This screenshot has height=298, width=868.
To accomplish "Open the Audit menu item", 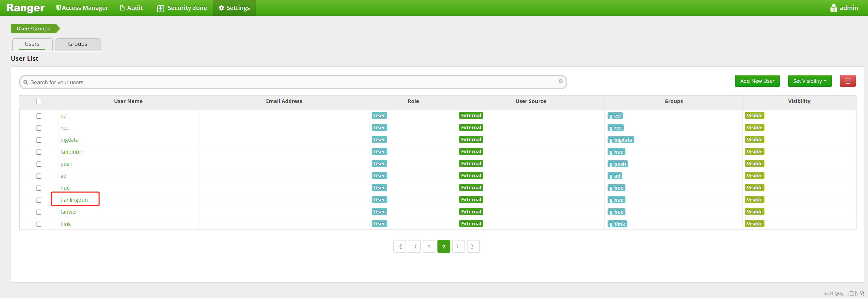I will click(x=131, y=8).
